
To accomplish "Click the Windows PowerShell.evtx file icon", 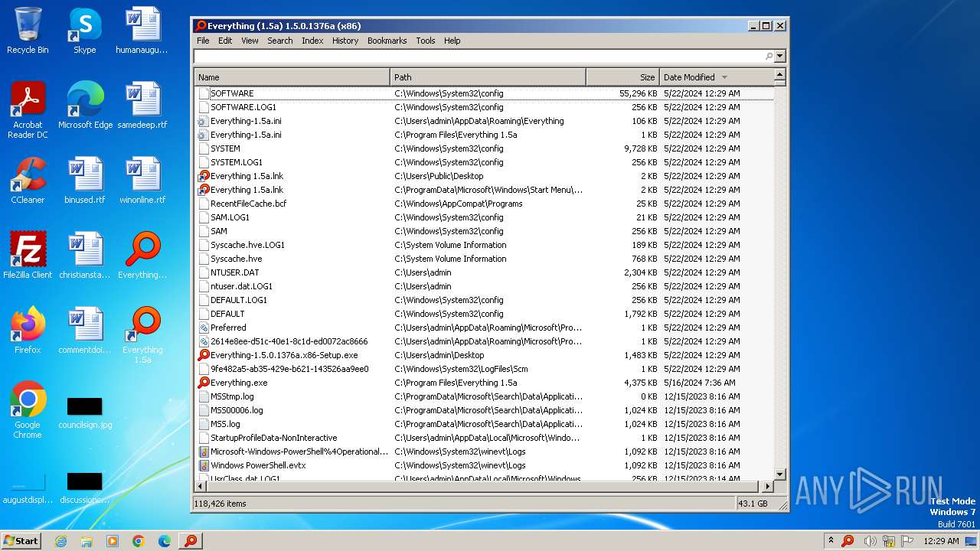I will [x=204, y=465].
